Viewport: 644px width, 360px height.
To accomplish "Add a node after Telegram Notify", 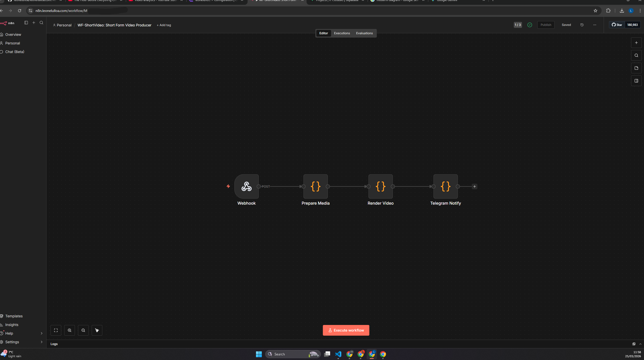I will coord(474,186).
